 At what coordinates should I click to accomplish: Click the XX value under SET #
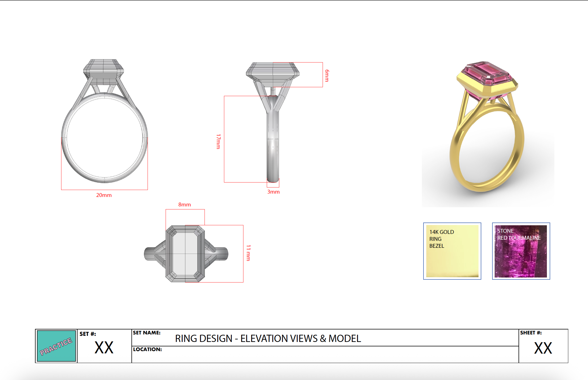click(104, 348)
